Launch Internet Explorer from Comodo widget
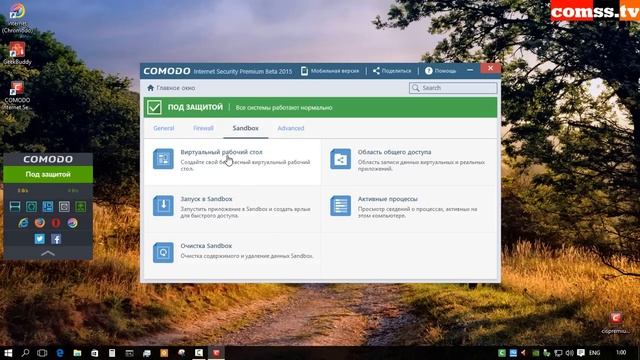 23,223
